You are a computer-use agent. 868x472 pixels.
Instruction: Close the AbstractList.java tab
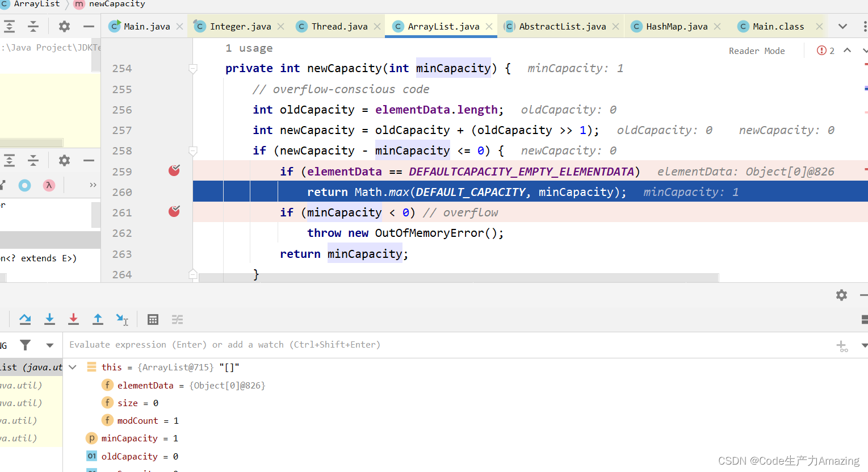click(x=615, y=27)
